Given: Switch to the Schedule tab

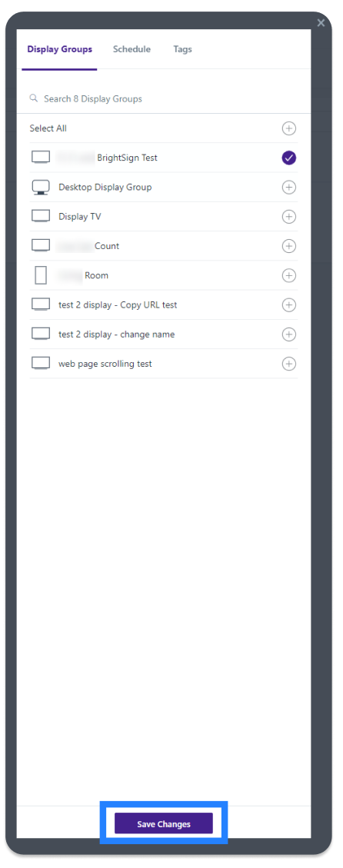Looking at the screenshot, I should (132, 49).
